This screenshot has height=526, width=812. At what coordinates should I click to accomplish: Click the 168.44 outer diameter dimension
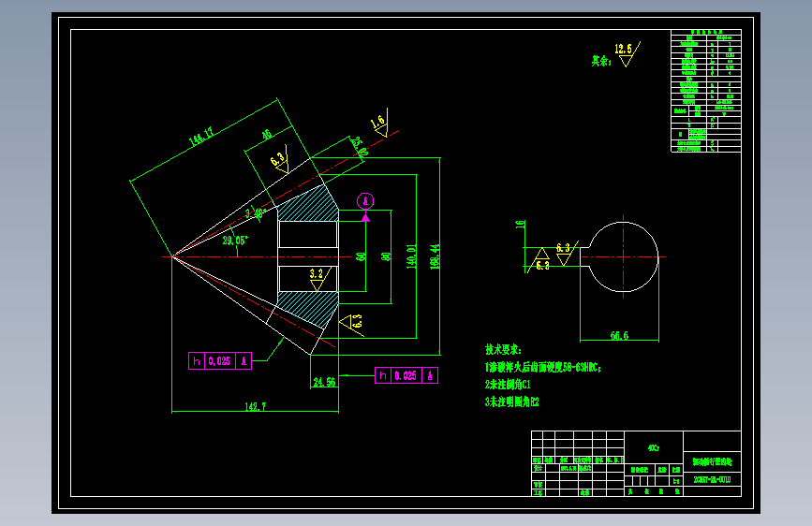click(435, 256)
